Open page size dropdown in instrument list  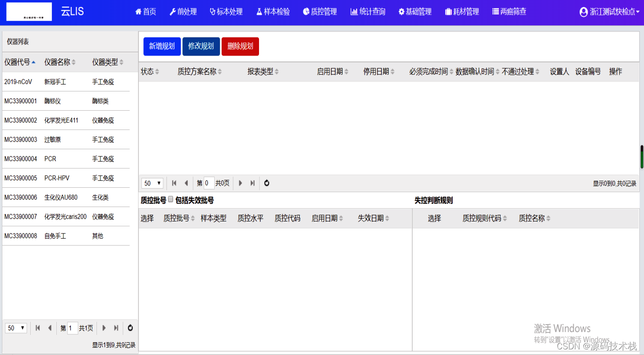coord(16,328)
